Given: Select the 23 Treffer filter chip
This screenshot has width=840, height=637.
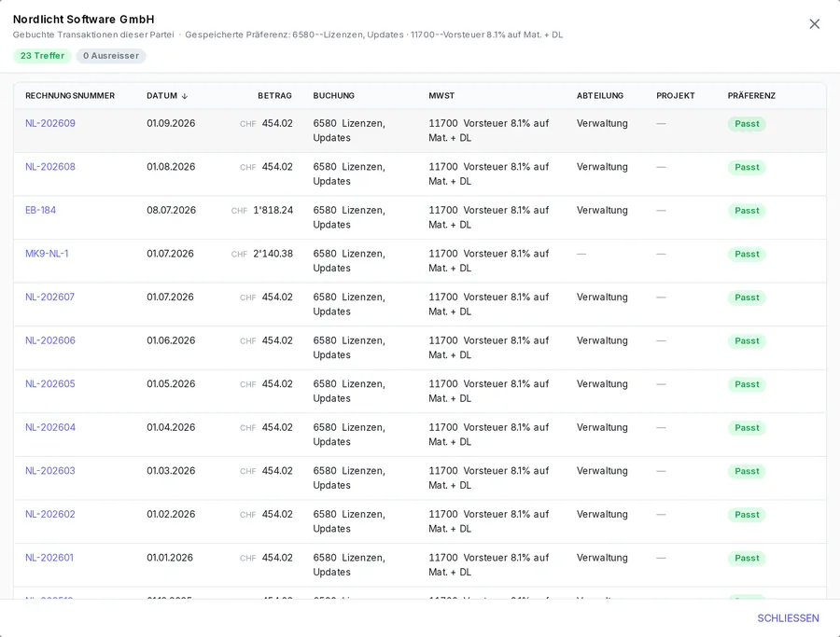Looking at the screenshot, I should point(42,56).
